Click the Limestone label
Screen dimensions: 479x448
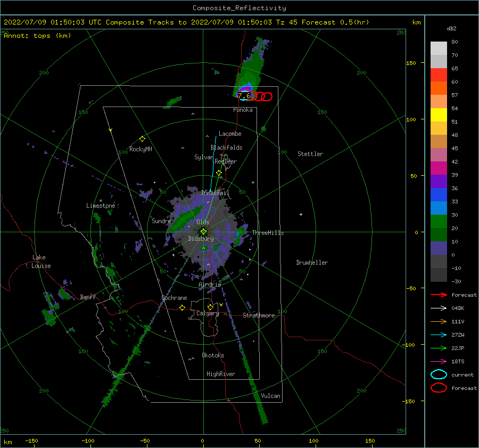click(x=101, y=206)
